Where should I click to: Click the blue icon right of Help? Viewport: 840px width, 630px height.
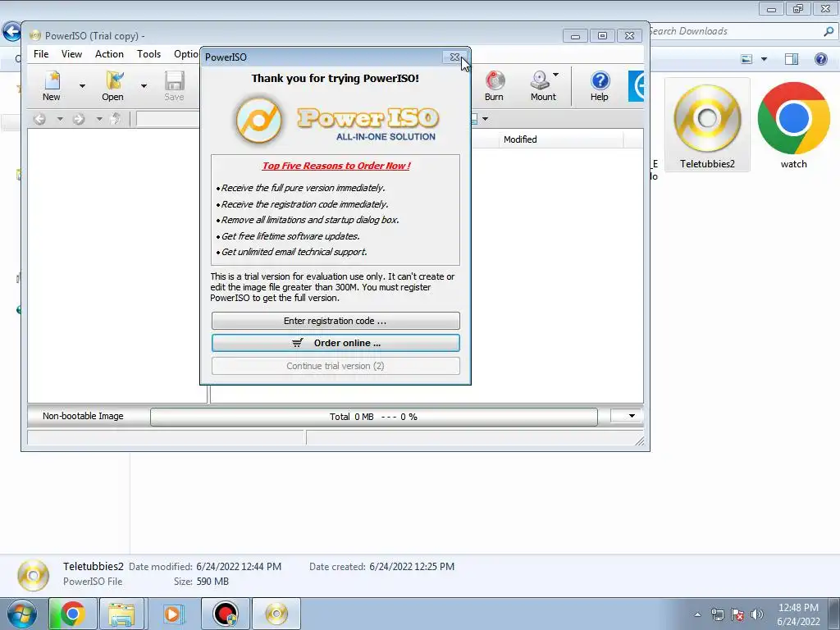[637, 85]
